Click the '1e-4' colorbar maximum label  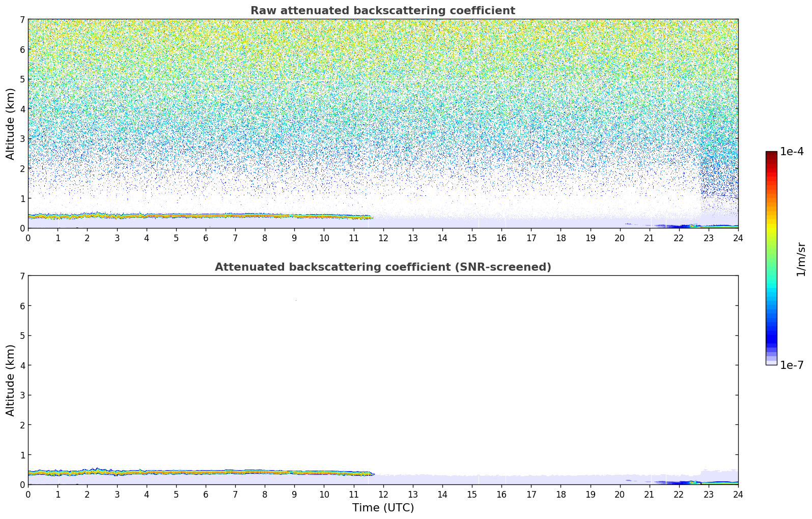tap(792, 152)
